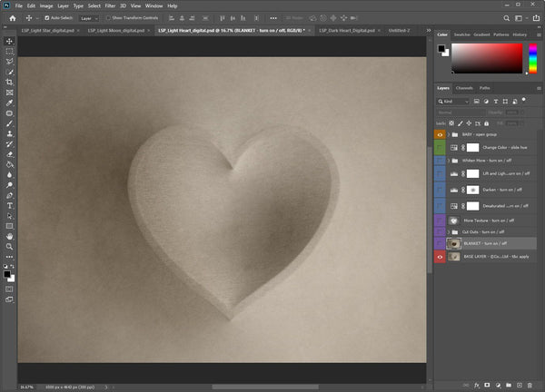The image size is (545, 392).
Task: Hide the BASE LAYER visibility eye
Action: 441,257
